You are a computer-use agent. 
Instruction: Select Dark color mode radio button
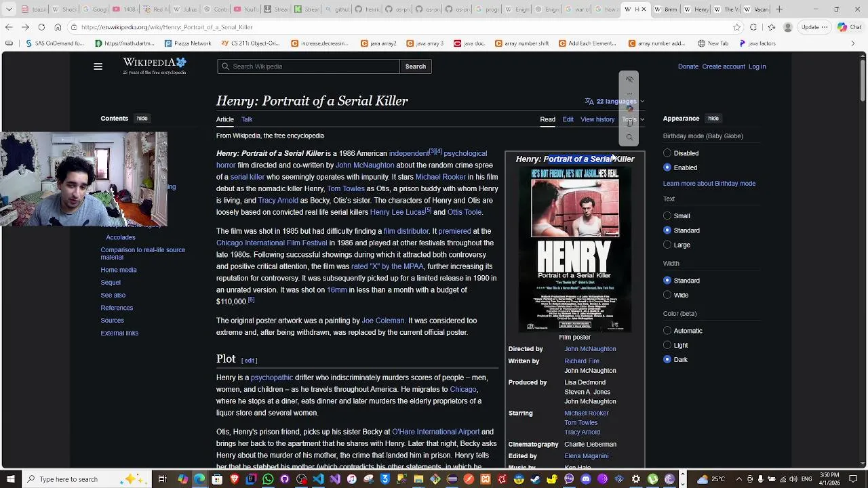coord(667,359)
